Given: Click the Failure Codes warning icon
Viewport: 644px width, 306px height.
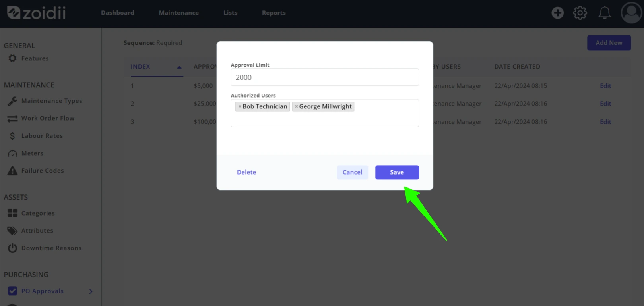Looking at the screenshot, I should click(12, 171).
